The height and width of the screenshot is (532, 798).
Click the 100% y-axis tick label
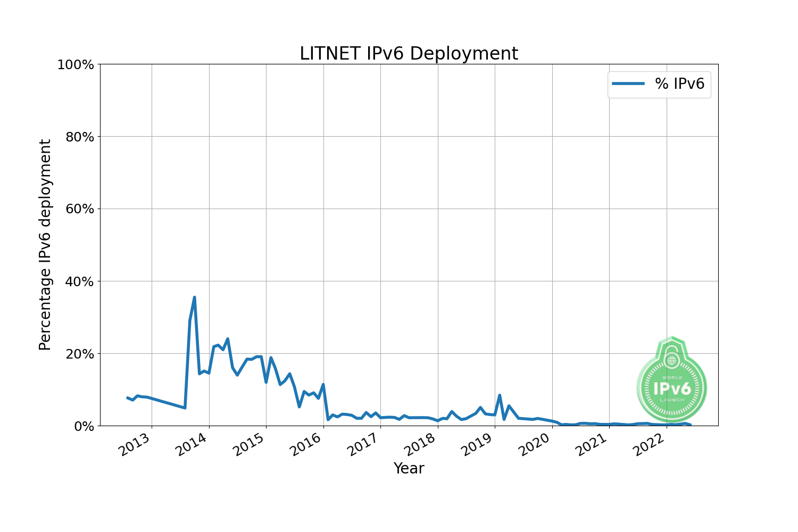tap(75, 65)
